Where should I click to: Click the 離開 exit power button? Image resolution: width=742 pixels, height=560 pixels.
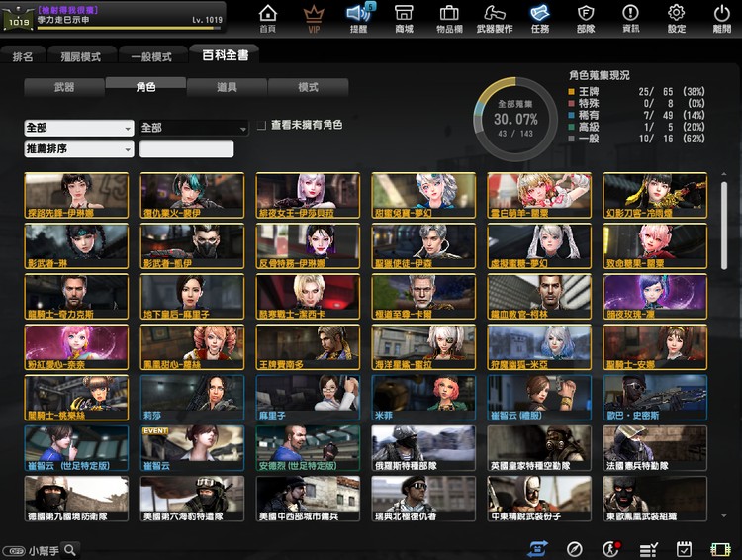coord(721,18)
